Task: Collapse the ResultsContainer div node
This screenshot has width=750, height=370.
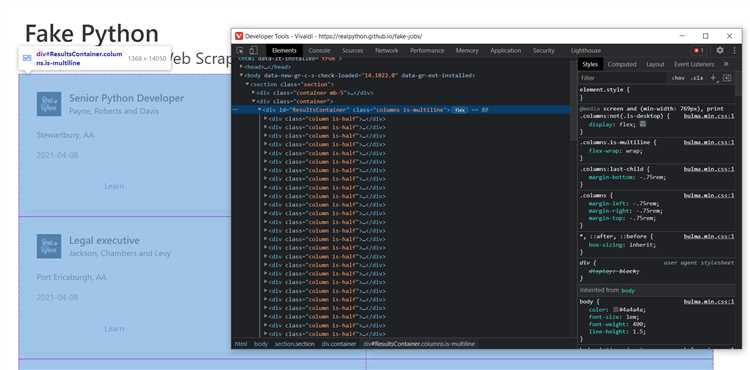Action: pyautogui.click(x=260, y=110)
